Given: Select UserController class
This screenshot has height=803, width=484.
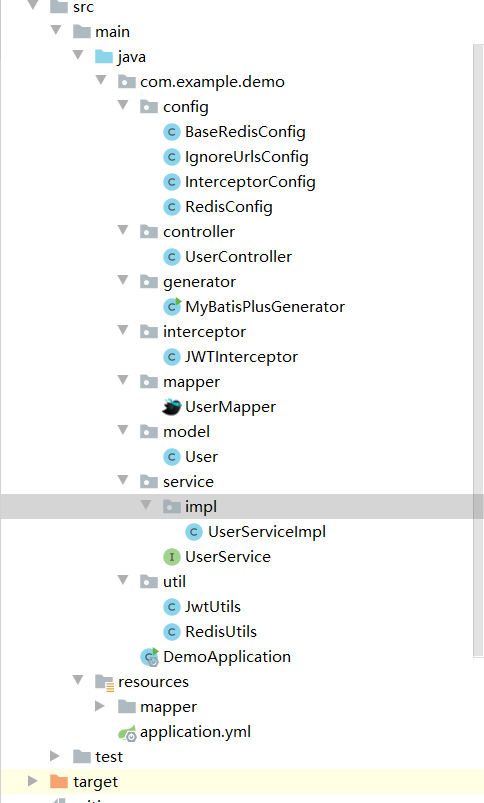Looking at the screenshot, I should [x=238, y=257].
